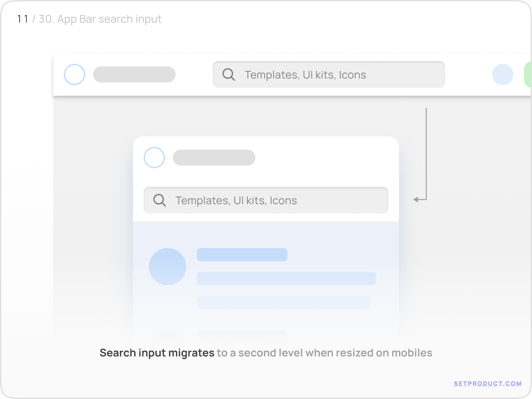Select the avatar circle in the mobile mockup

154,158
